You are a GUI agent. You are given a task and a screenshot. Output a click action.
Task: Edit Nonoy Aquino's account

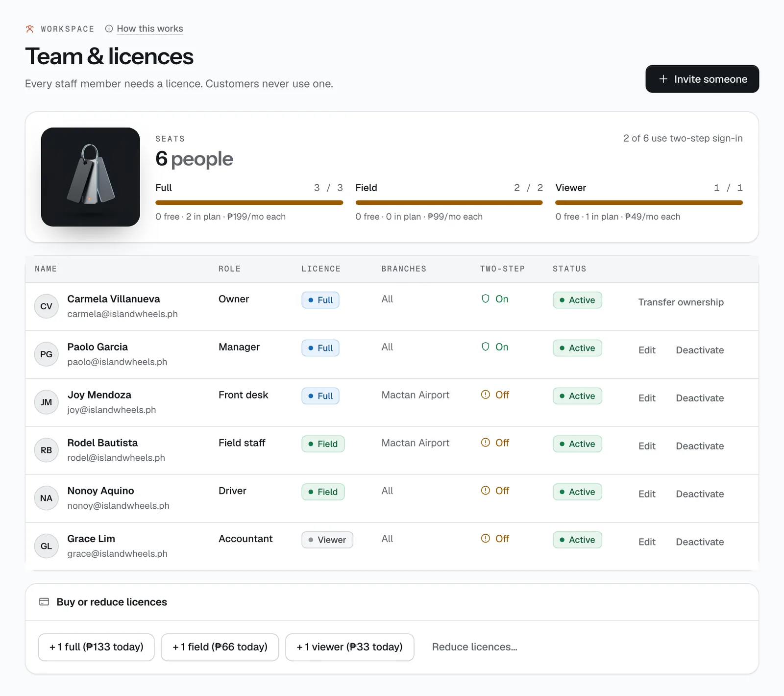pos(647,494)
